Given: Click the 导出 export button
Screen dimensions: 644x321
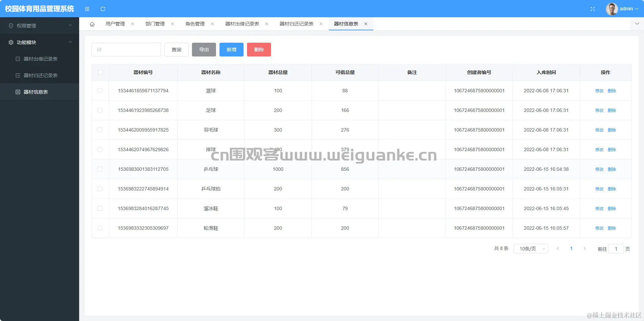Looking at the screenshot, I should 204,50.
